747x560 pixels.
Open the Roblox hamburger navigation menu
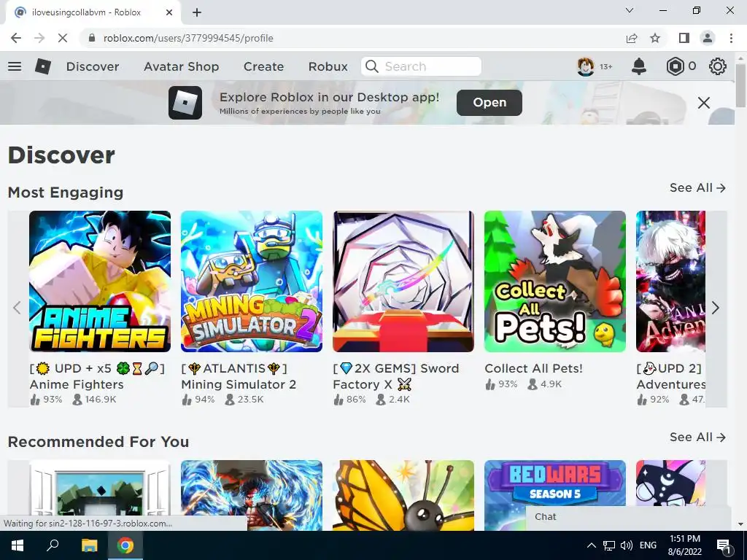pos(15,66)
